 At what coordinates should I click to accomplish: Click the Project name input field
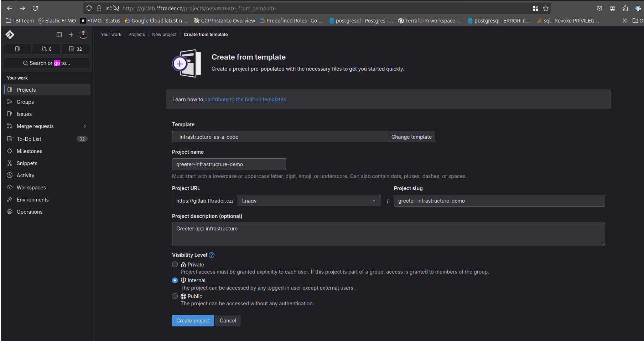click(229, 164)
